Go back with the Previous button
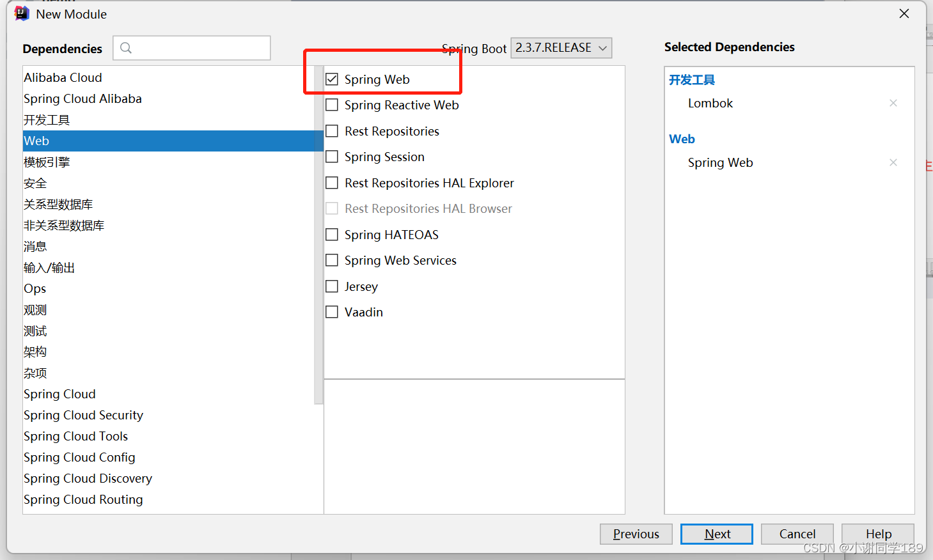Image resolution: width=933 pixels, height=560 pixels. click(x=636, y=534)
